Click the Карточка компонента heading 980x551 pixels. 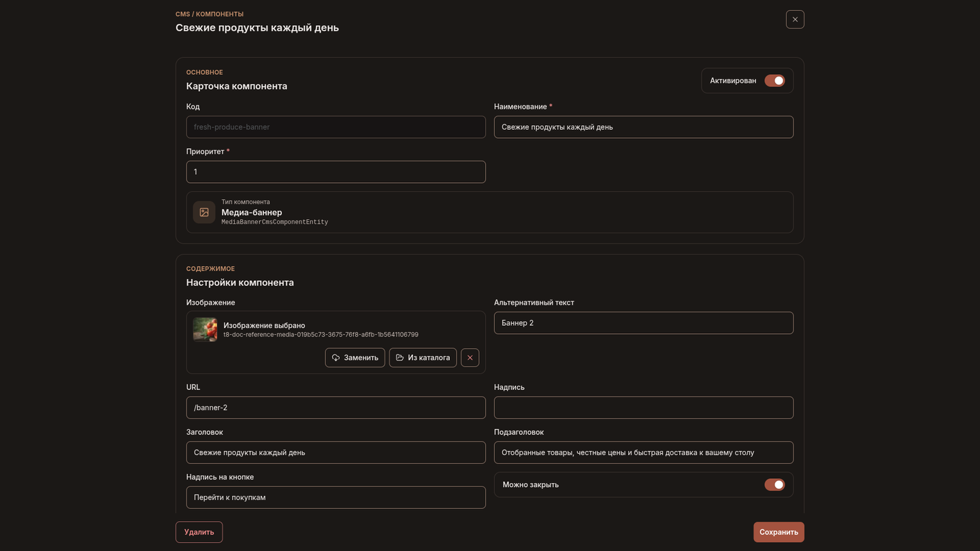(x=237, y=86)
